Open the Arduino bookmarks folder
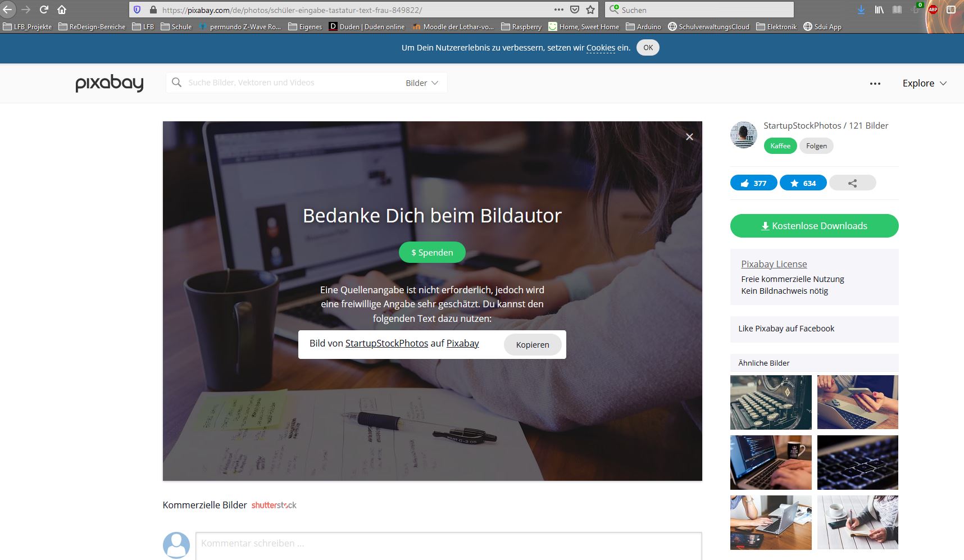The width and height of the screenshot is (964, 560). click(x=643, y=26)
